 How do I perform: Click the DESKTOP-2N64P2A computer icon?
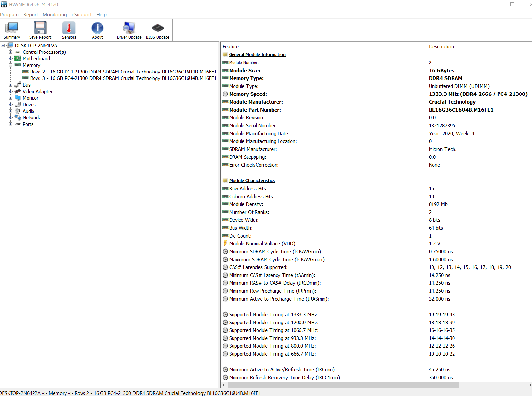pos(11,45)
